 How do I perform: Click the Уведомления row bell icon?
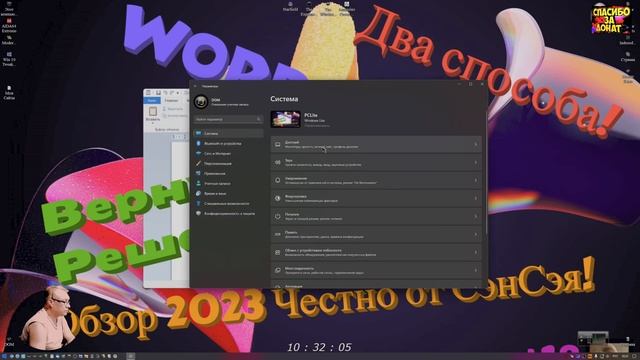pos(278,180)
